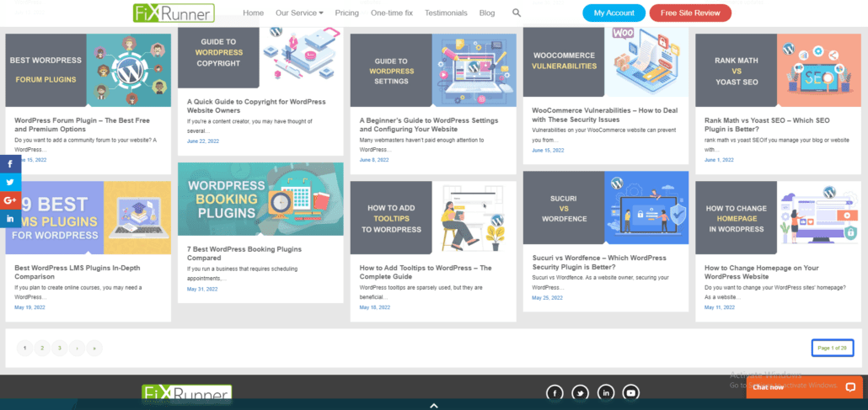Image resolution: width=868 pixels, height=410 pixels.
Task: Go to the Home menu item
Action: click(x=254, y=13)
